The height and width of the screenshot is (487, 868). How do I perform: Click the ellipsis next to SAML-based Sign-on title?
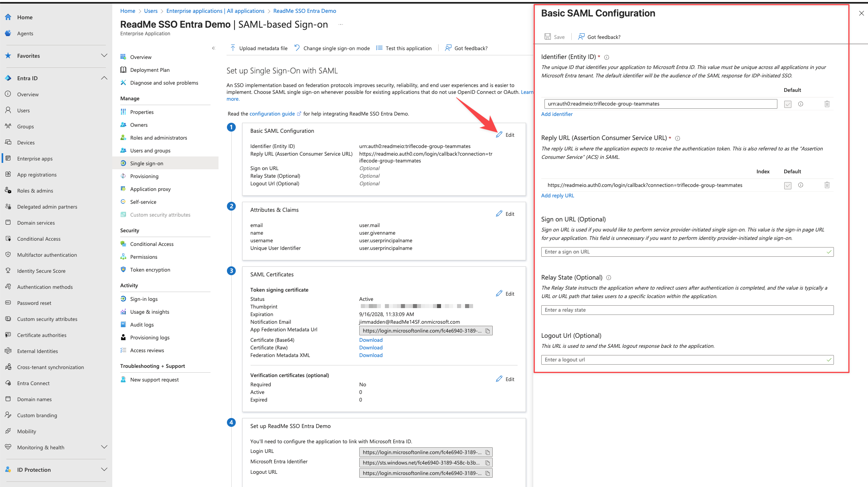pyautogui.click(x=340, y=24)
